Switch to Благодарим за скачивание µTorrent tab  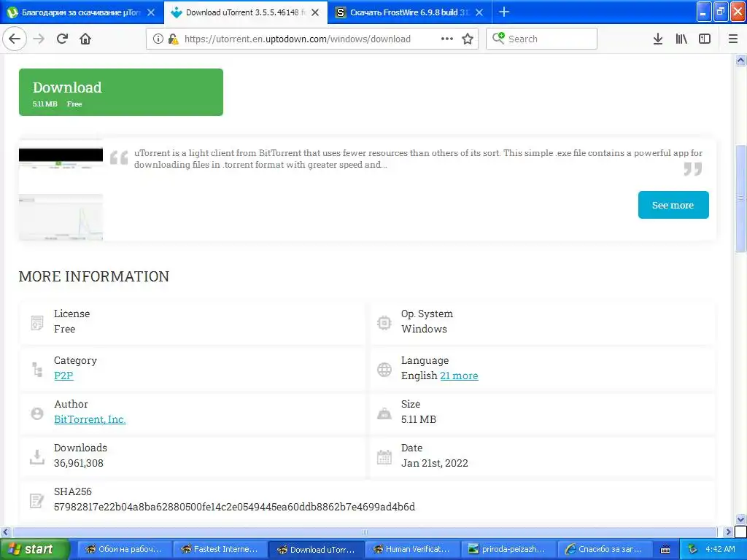tap(81, 12)
